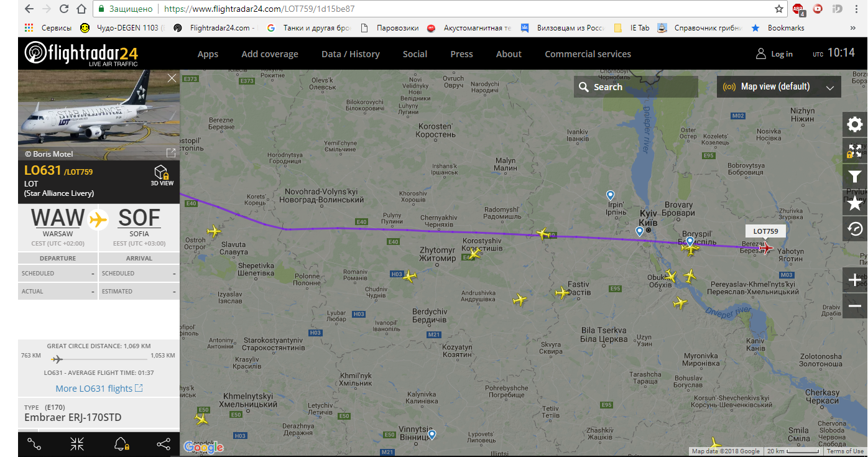Toggle the flight alert bell icon
The image size is (868, 457).
tap(121, 444)
